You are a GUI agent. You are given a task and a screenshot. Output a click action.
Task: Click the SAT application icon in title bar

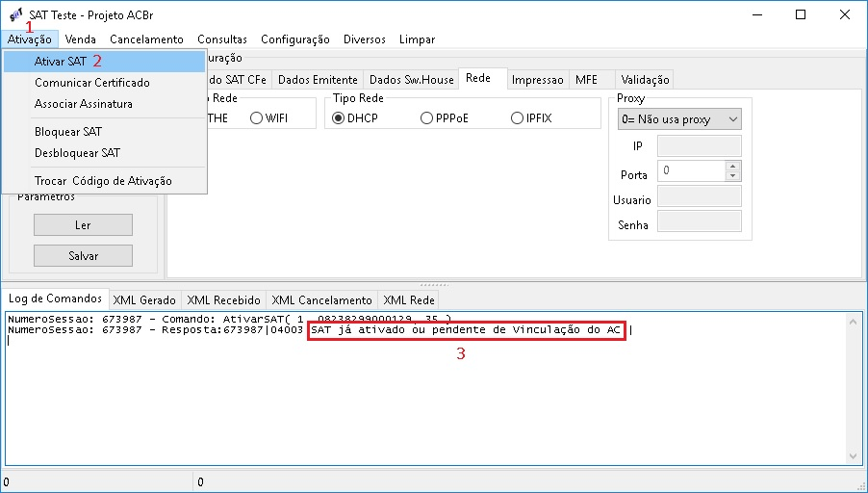[16, 15]
